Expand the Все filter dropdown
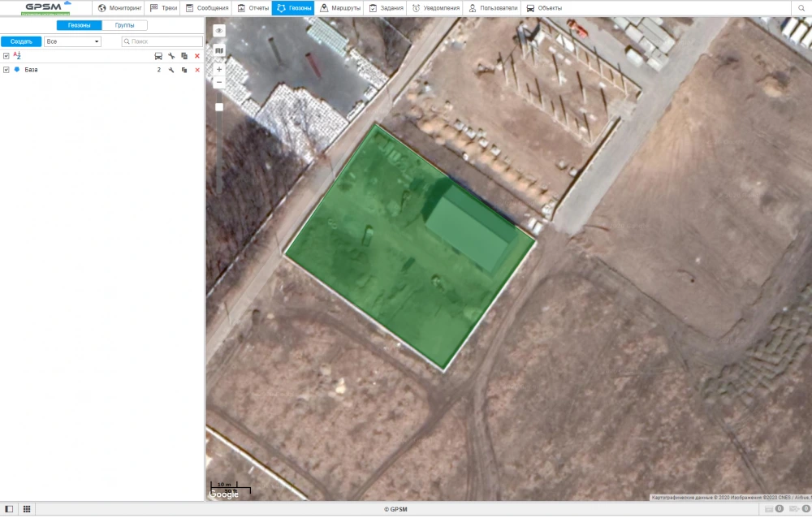The height and width of the screenshot is (518, 812). pyautogui.click(x=72, y=41)
